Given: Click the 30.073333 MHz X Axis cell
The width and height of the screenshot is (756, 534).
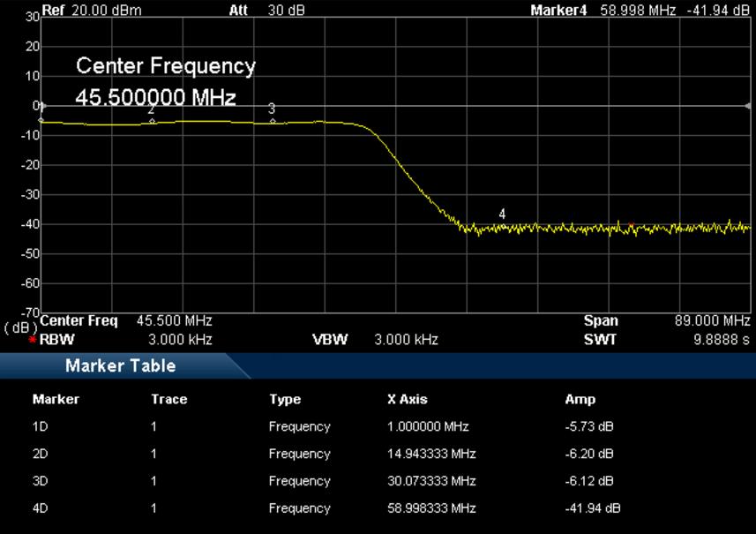Looking at the screenshot, I should pyautogui.click(x=431, y=481).
